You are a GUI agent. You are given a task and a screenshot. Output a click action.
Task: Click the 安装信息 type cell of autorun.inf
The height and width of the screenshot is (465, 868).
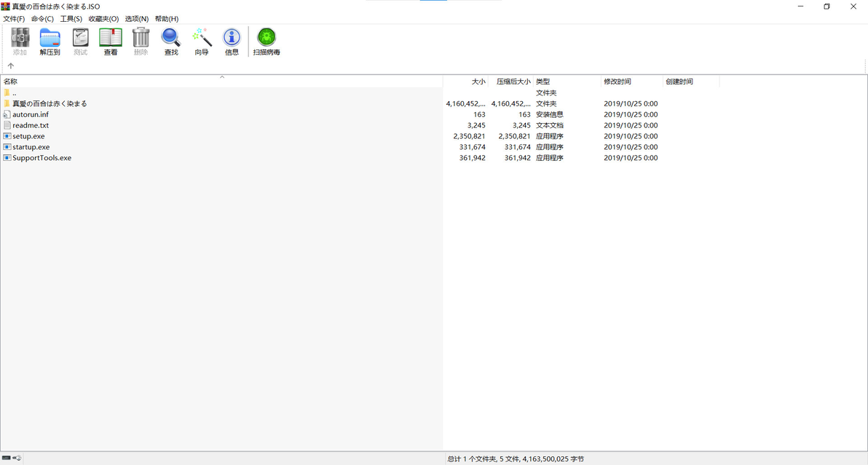(x=550, y=114)
